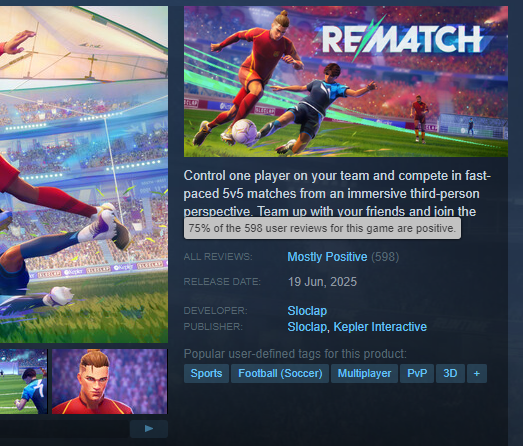Select the blue-jersey player pitch thumbnail
Image resolution: width=523 pixels, height=446 pixels.
(24, 382)
